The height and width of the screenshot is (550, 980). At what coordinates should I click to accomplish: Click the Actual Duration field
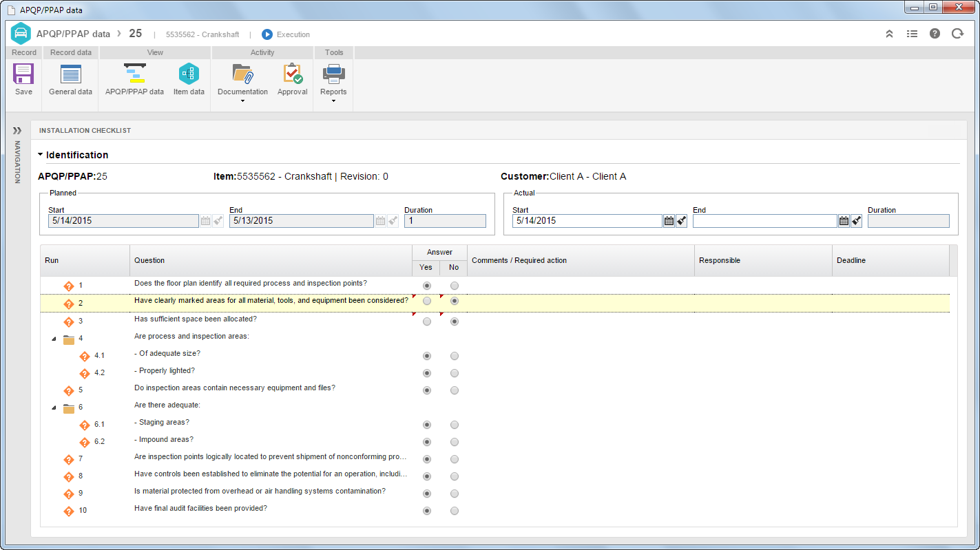click(x=908, y=221)
